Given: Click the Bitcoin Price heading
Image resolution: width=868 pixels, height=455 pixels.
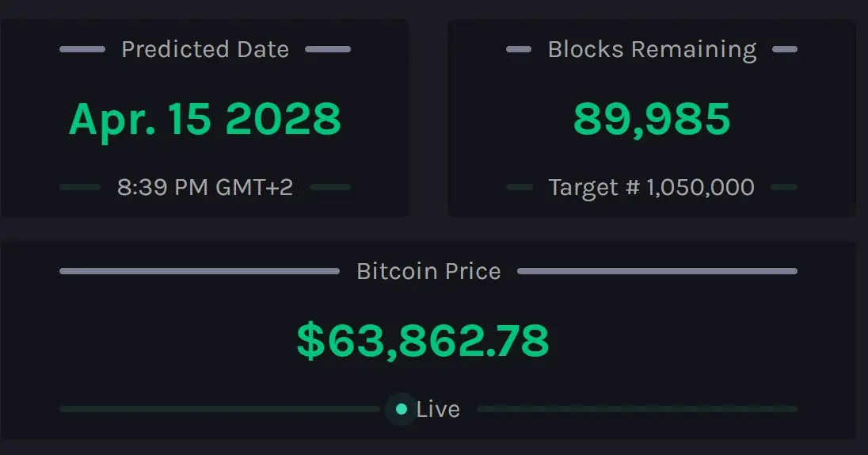Looking at the screenshot, I should [x=428, y=271].
